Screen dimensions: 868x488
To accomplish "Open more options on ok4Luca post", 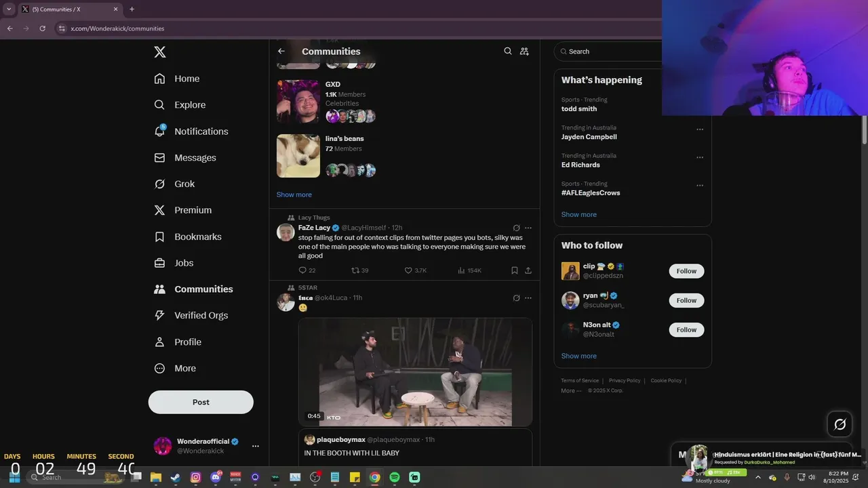I will (x=528, y=298).
